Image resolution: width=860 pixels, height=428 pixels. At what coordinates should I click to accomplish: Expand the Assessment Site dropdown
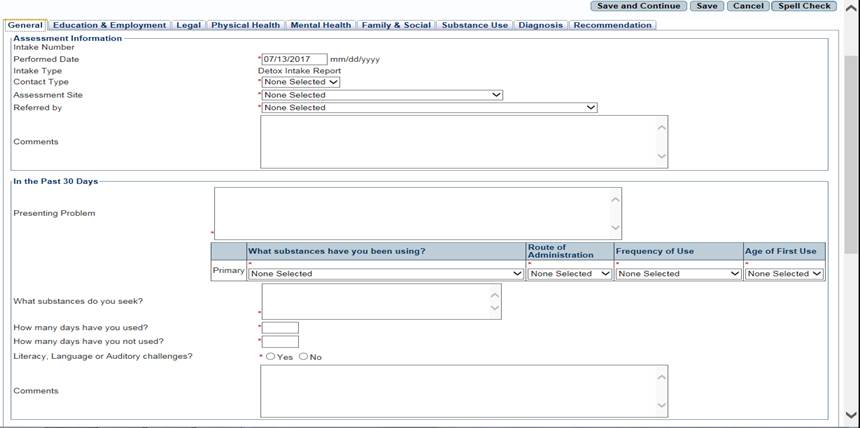[382, 95]
